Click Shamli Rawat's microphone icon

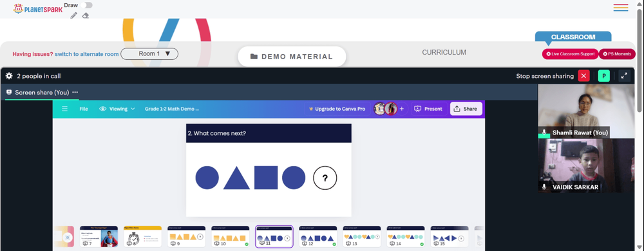click(x=544, y=133)
